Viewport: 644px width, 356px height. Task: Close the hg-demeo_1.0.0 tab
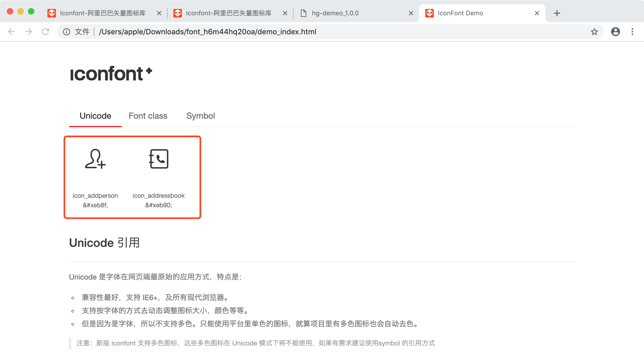[411, 13]
